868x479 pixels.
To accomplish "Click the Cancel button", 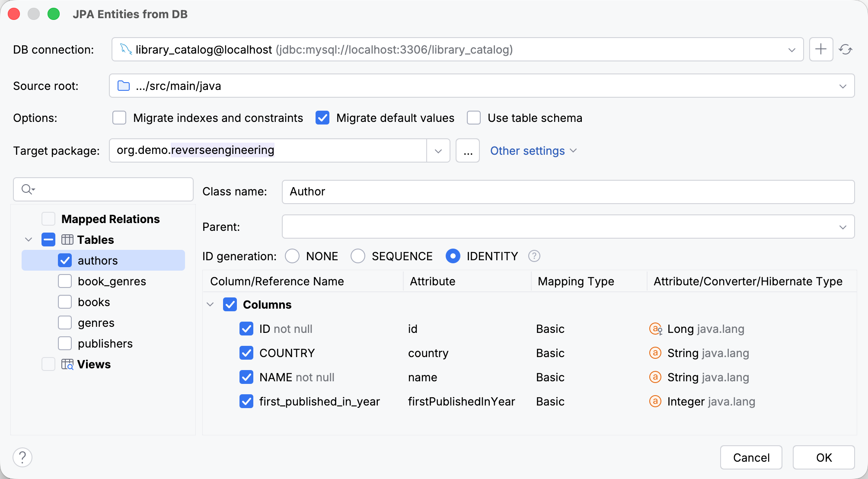I will point(751,457).
